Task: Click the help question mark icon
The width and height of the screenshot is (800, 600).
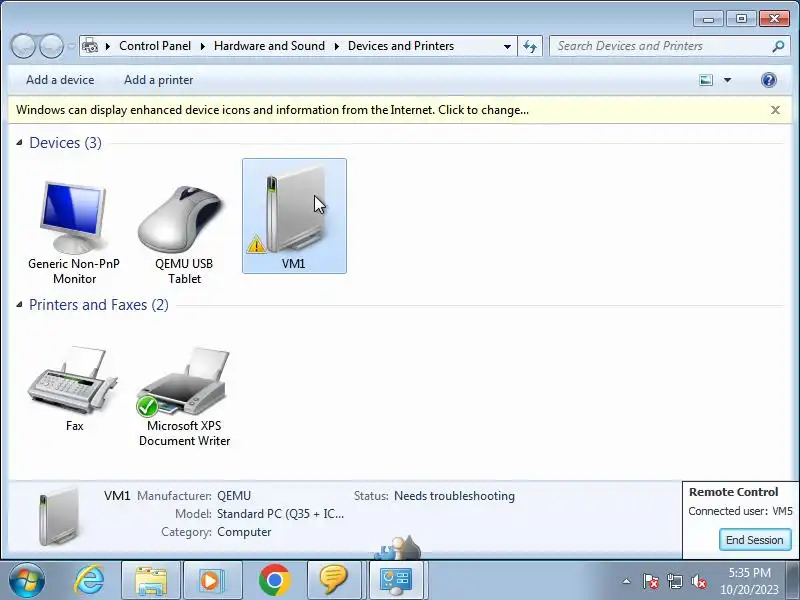Action: click(768, 80)
